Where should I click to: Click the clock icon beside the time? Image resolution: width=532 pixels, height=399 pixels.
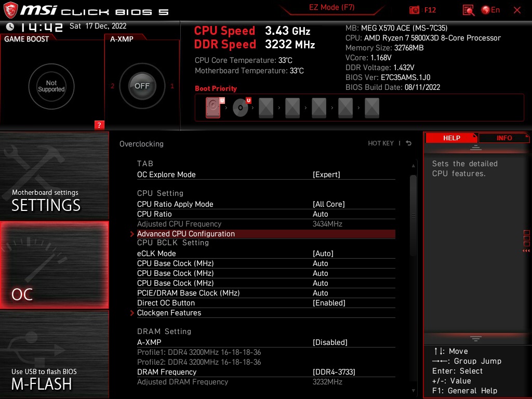tap(10, 26)
